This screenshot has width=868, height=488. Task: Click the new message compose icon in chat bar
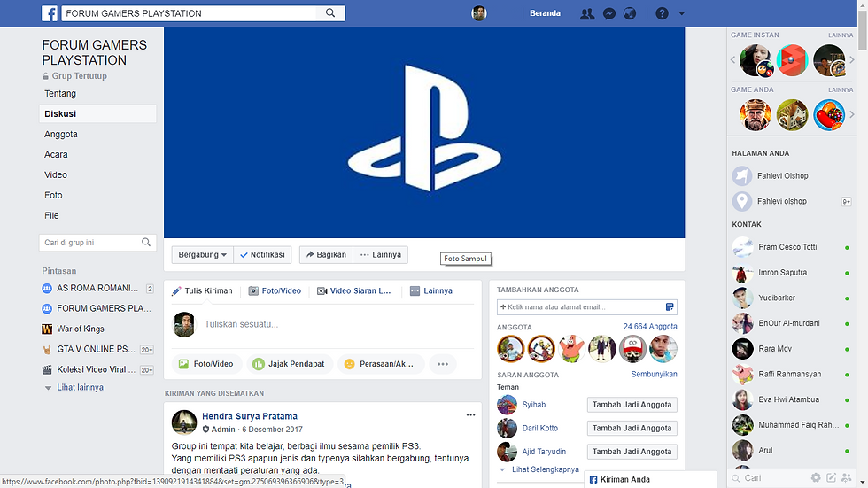[x=832, y=477]
